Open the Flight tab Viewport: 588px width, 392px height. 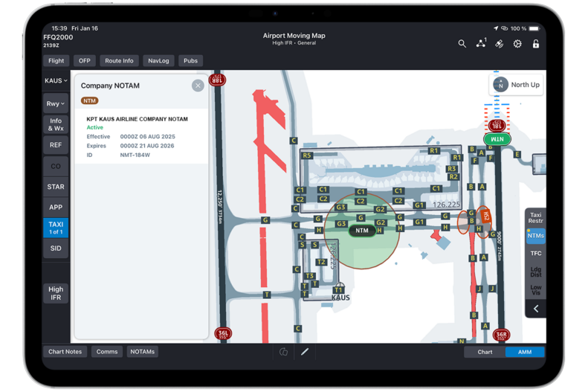(x=56, y=61)
